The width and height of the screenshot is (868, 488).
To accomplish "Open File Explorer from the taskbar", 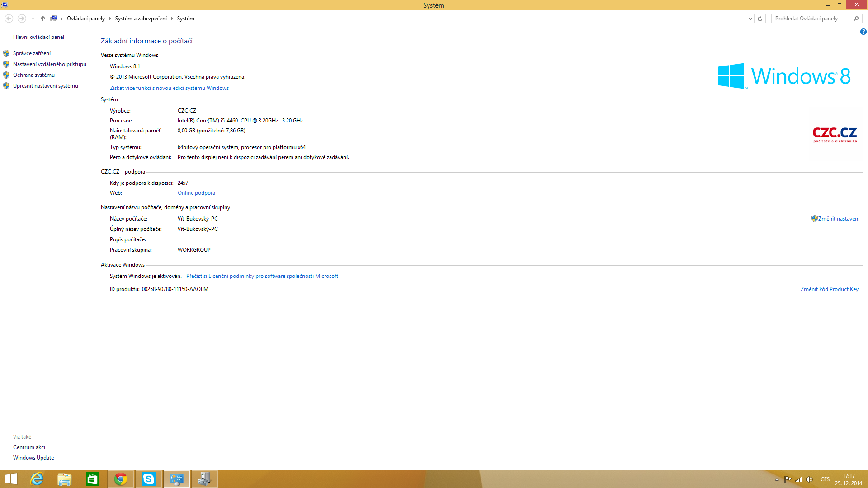I will coord(65,479).
